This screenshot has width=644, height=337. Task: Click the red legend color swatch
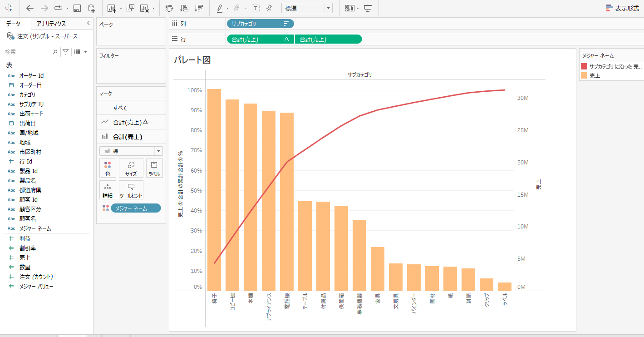coord(584,66)
